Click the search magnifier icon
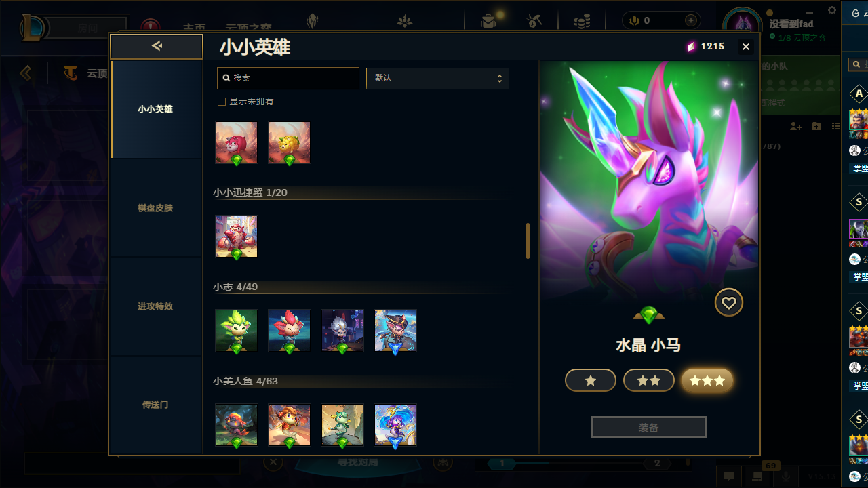Screen dimensions: 868x488 pos(226,78)
